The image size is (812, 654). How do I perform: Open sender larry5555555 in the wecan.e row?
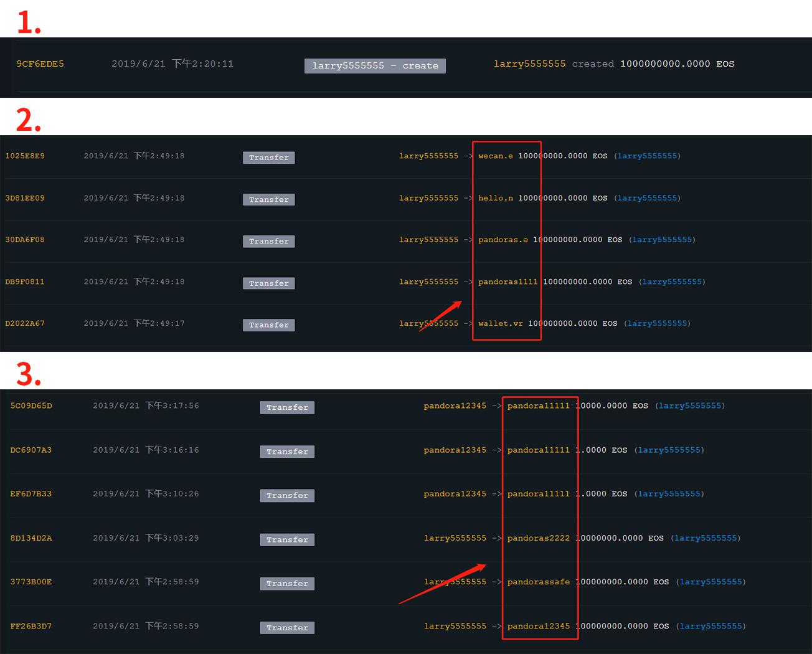pyautogui.click(x=428, y=156)
